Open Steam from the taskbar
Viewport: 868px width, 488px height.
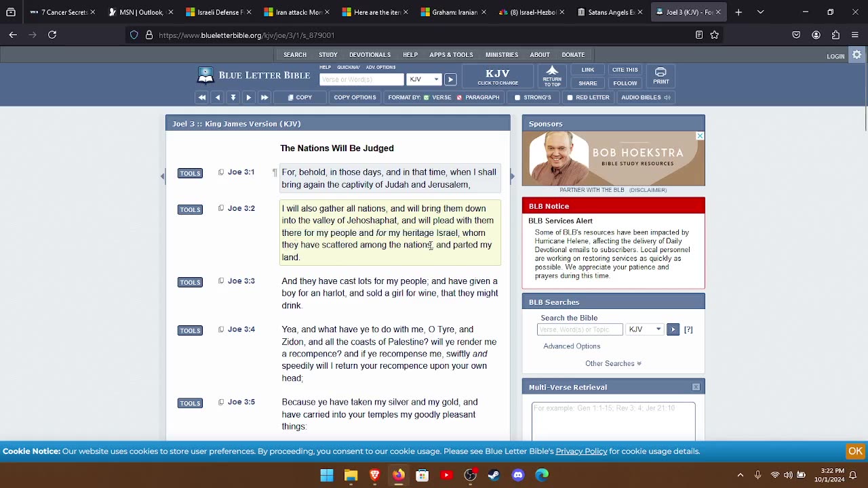[x=494, y=475]
